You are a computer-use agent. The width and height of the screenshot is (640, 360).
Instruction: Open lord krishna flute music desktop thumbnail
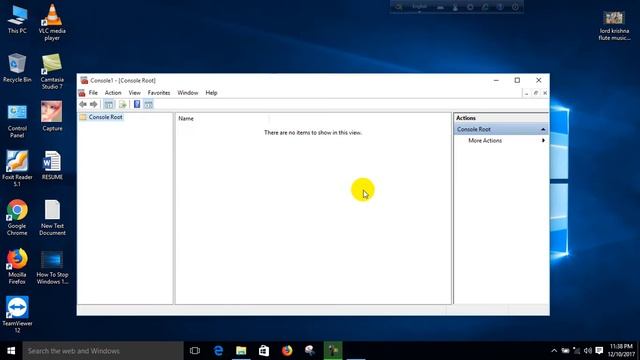pyautogui.click(x=614, y=25)
